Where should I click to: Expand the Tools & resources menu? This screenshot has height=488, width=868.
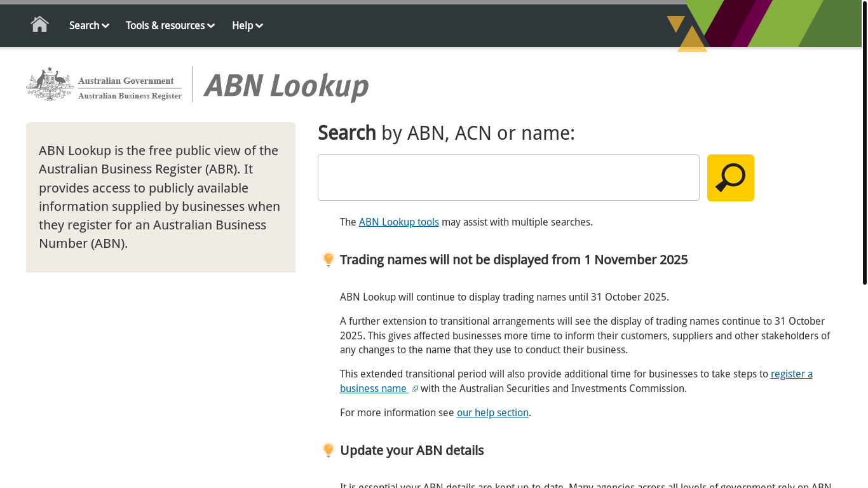(x=170, y=25)
